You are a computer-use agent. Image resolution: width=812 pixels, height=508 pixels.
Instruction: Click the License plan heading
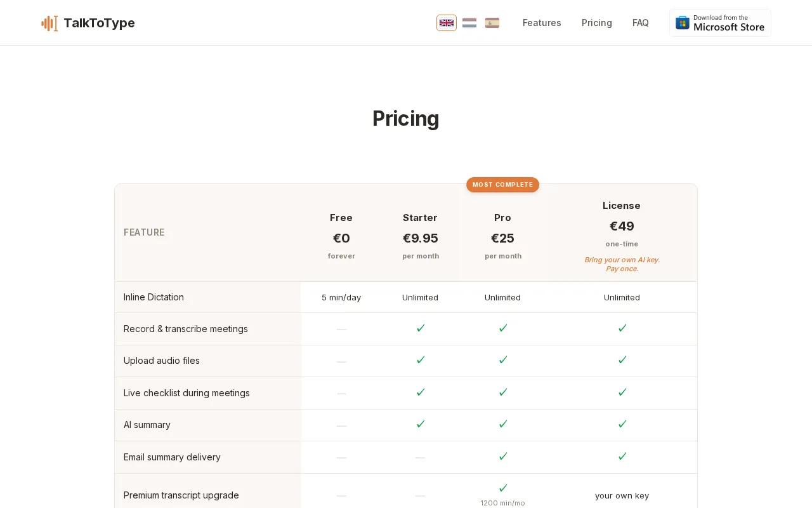[622, 206]
